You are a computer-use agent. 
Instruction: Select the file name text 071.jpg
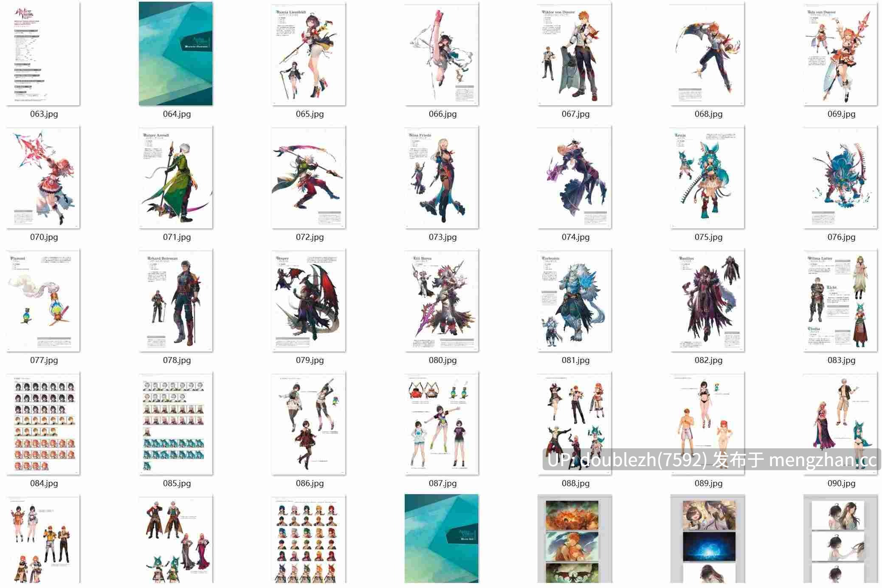coord(177,237)
